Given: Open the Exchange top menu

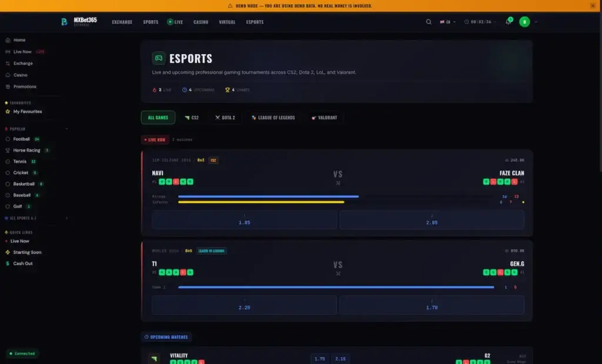Looking at the screenshot, I should pyautogui.click(x=122, y=22).
